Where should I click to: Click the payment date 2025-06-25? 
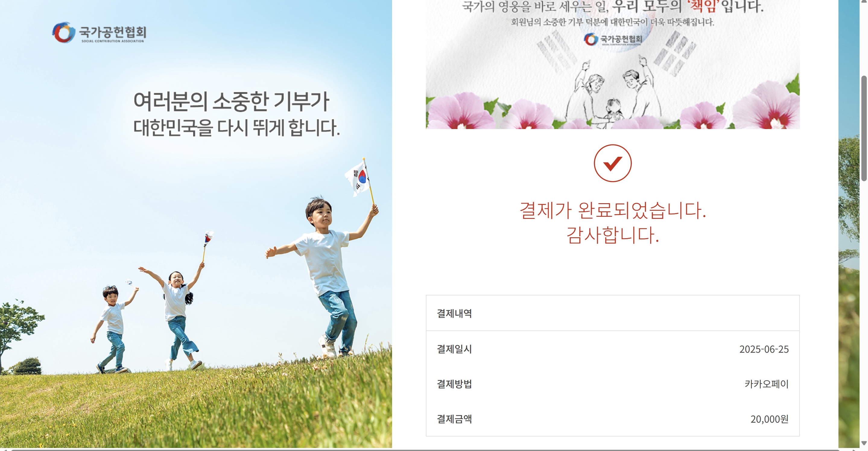click(x=764, y=349)
